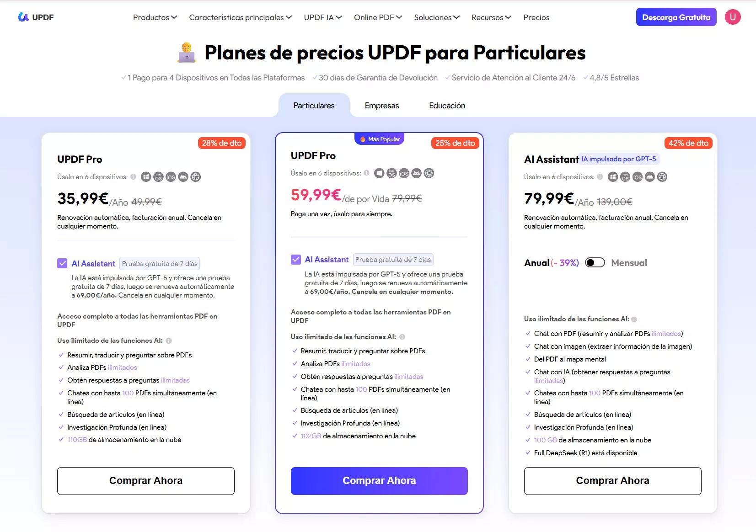The width and height of the screenshot is (756, 532).
Task: Click info icon beside devices in first card
Action: tap(133, 177)
